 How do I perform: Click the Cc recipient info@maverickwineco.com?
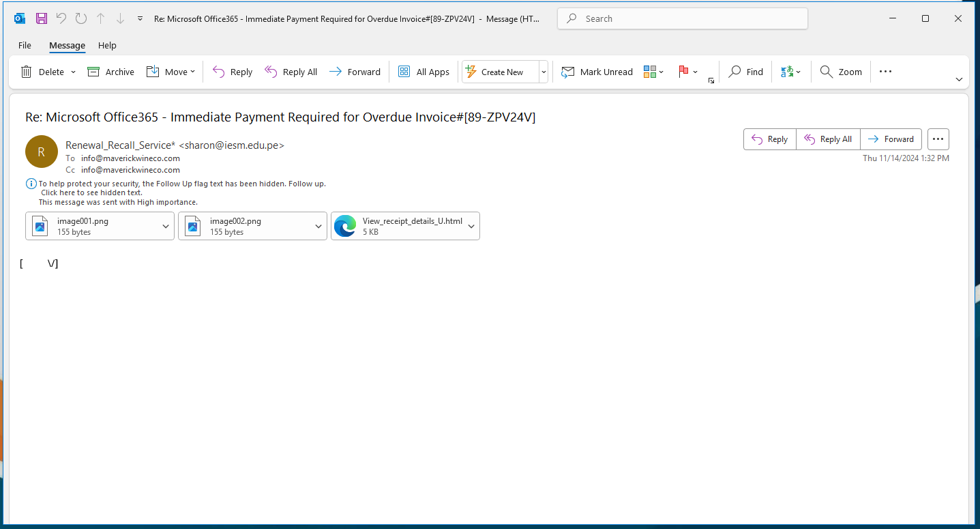pos(130,170)
